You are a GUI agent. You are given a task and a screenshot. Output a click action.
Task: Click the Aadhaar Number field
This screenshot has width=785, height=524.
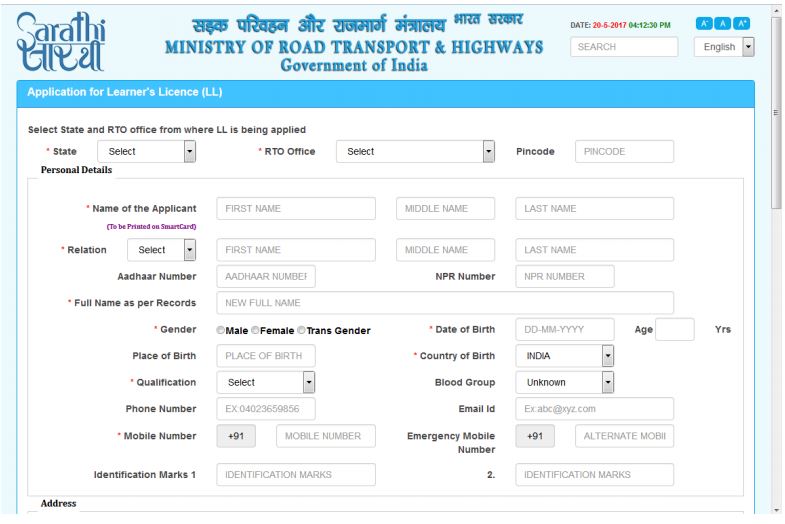tap(266, 277)
